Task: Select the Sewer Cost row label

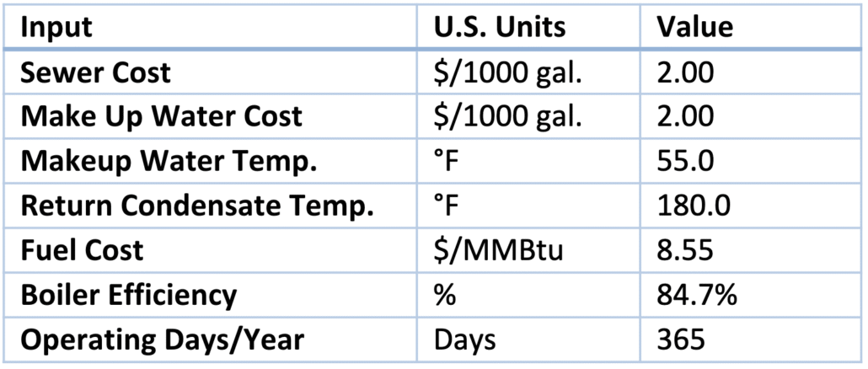Action: click(x=95, y=72)
